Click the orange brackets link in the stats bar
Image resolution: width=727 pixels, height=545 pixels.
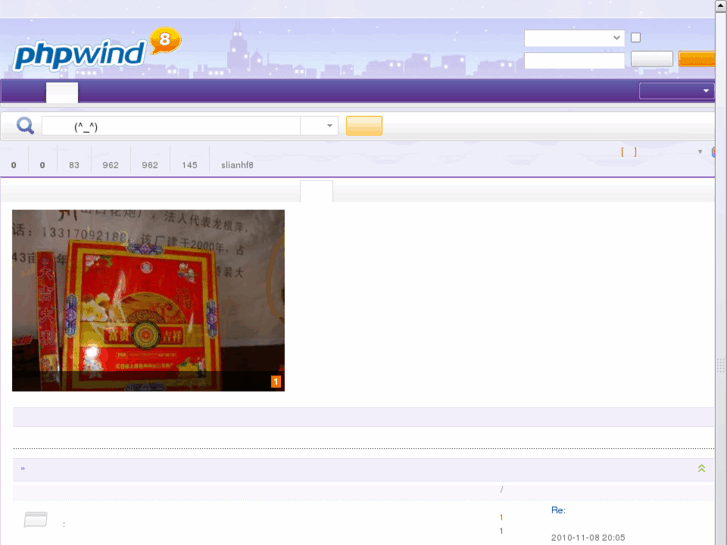point(629,152)
